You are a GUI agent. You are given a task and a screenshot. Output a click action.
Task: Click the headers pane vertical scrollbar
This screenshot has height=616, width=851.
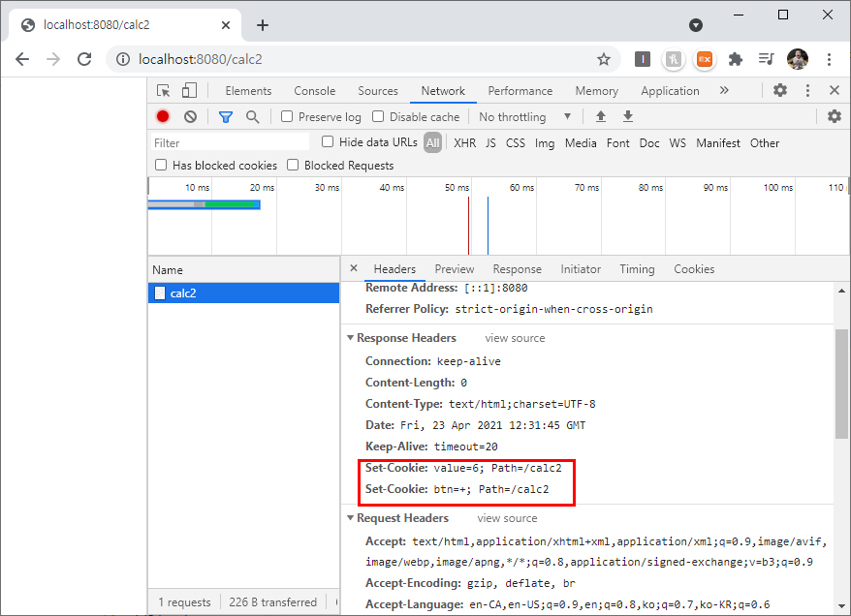(x=841, y=384)
